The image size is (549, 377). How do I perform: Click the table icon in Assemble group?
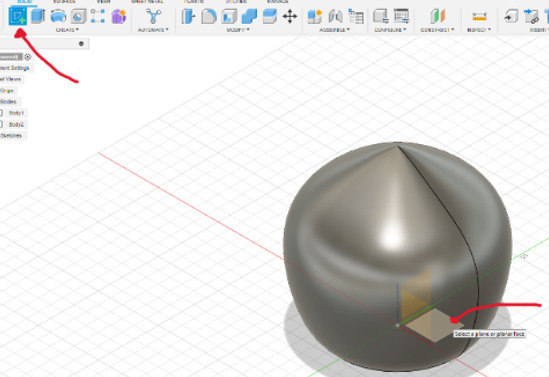pyautogui.click(x=356, y=16)
